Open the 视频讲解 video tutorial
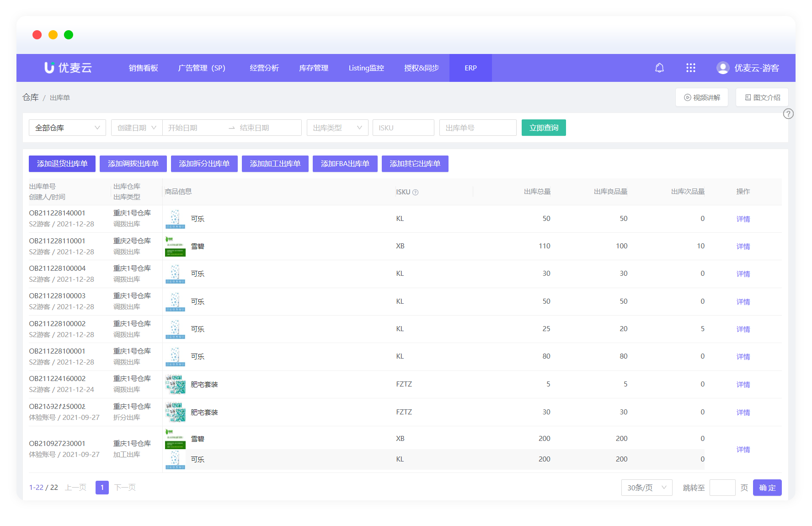This screenshot has height=526, width=812. [x=701, y=97]
